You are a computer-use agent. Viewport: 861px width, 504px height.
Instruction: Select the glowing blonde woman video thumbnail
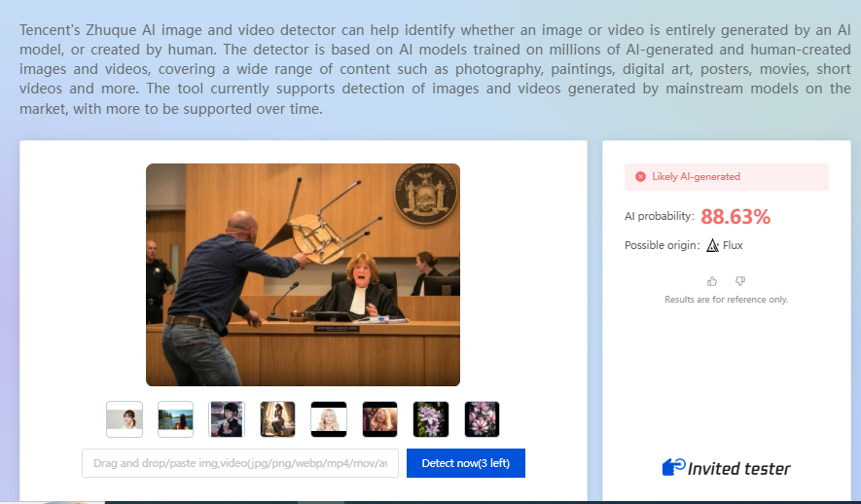[x=380, y=419]
